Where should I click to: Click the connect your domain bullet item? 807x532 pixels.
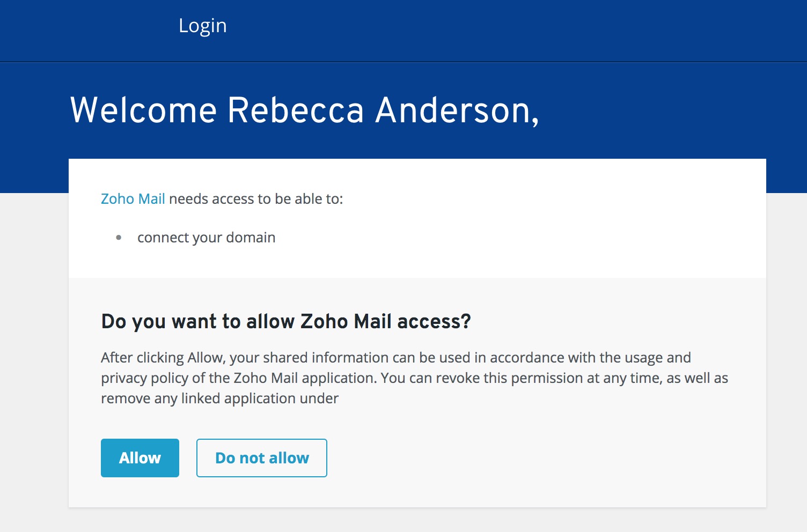(x=207, y=237)
